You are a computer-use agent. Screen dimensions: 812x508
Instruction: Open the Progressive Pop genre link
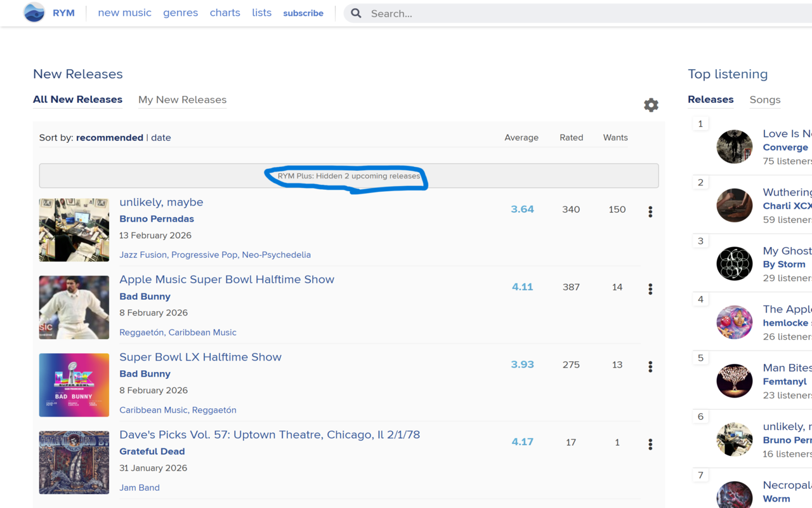tap(204, 255)
